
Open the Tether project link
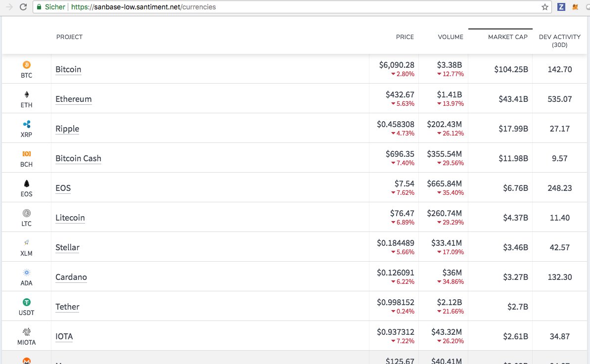pyautogui.click(x=67, y=307)
